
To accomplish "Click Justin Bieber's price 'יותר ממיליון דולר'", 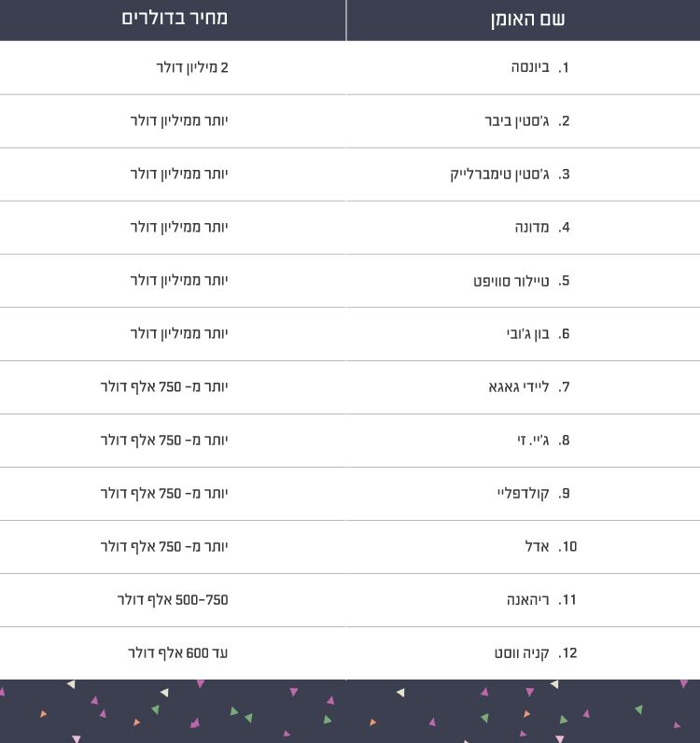I will (179, 120).
